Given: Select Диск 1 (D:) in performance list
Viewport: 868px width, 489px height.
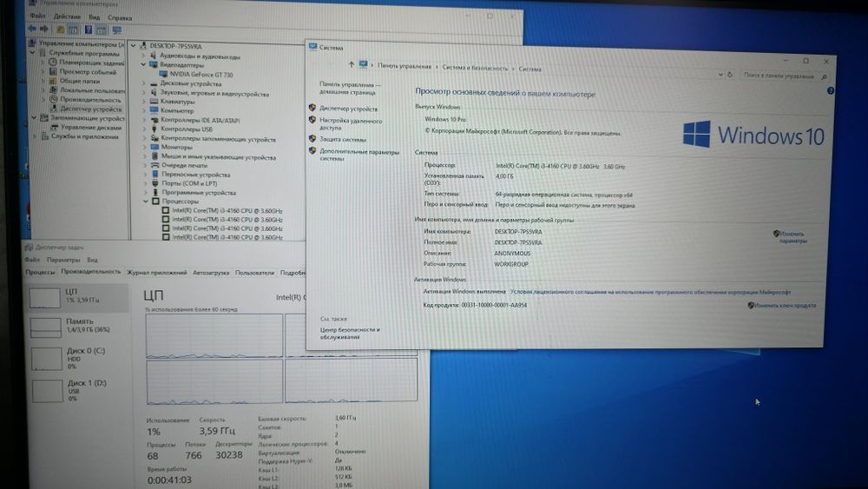Looking at the screenshot, I should click(79, 391).
